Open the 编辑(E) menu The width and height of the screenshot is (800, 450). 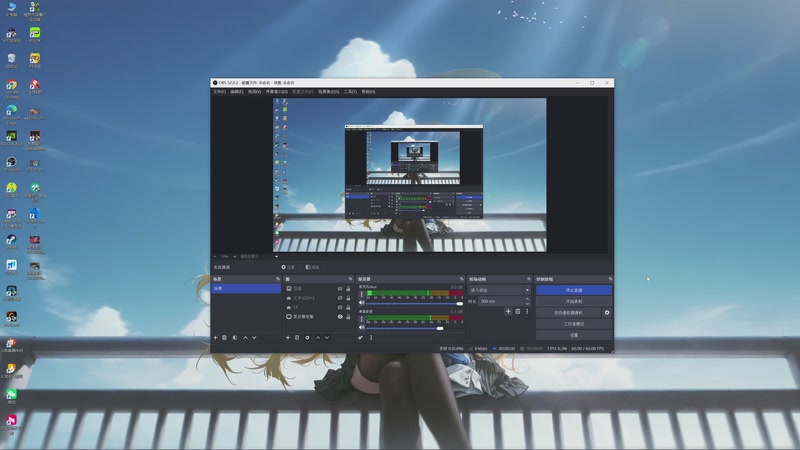point(237,92)
